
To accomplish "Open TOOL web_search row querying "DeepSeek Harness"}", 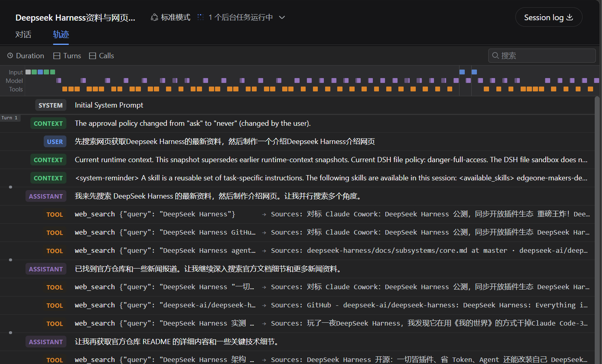I will pyautogui.click(x=297, y=214).
